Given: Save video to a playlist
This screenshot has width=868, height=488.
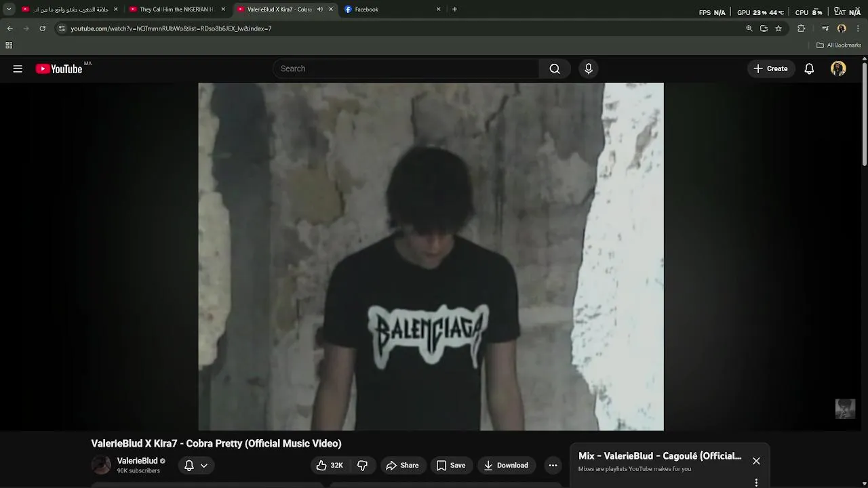Looking at the screenshot, I should tap(451, 465).
